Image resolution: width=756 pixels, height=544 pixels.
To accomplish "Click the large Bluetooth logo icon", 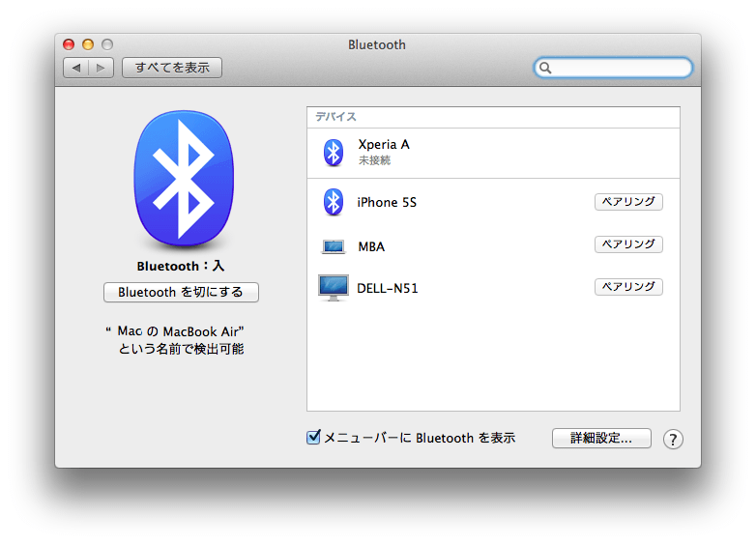I will coord(184,178).
